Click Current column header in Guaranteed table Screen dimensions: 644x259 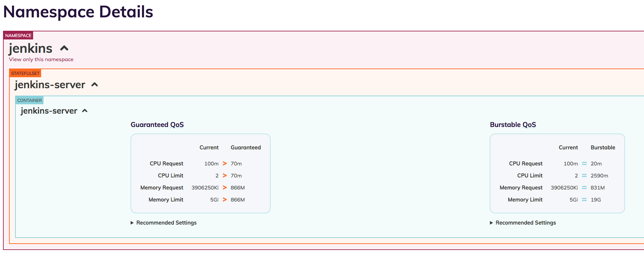[209, 147]
